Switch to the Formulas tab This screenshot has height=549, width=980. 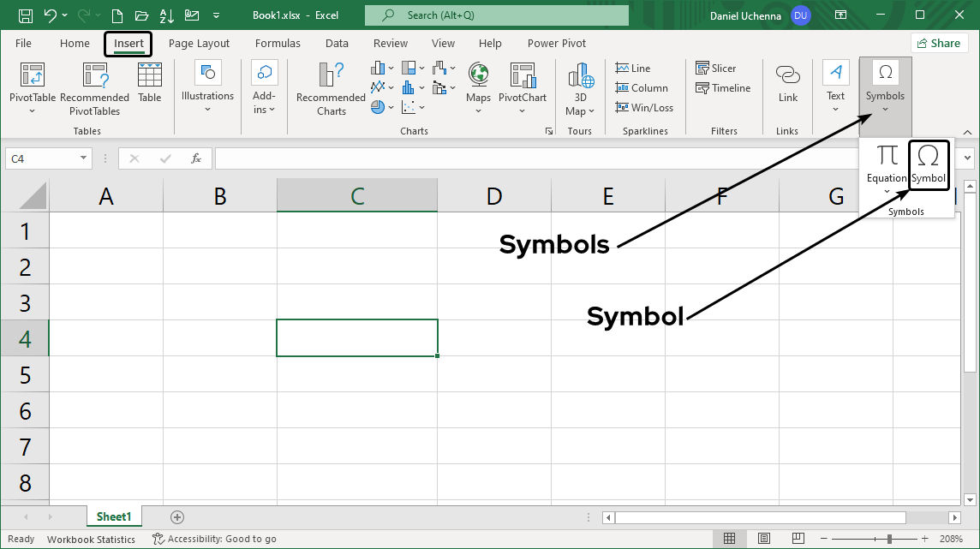[278, 43]
